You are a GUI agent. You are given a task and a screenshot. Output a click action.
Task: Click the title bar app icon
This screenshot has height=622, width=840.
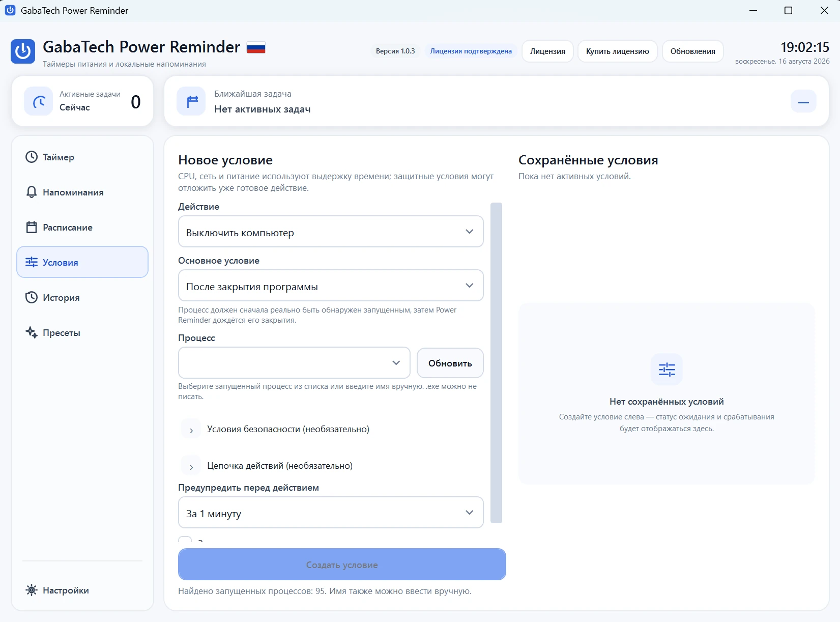tap(10, 10)
